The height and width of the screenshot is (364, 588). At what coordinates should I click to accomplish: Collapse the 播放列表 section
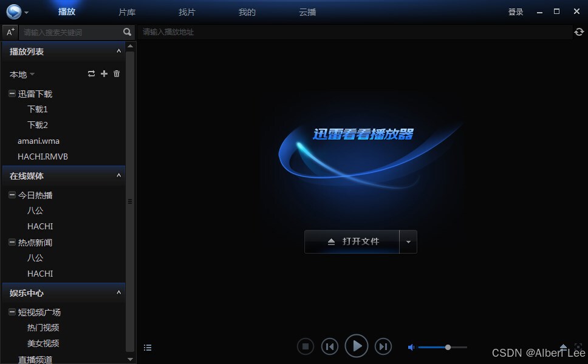point(118,51)
